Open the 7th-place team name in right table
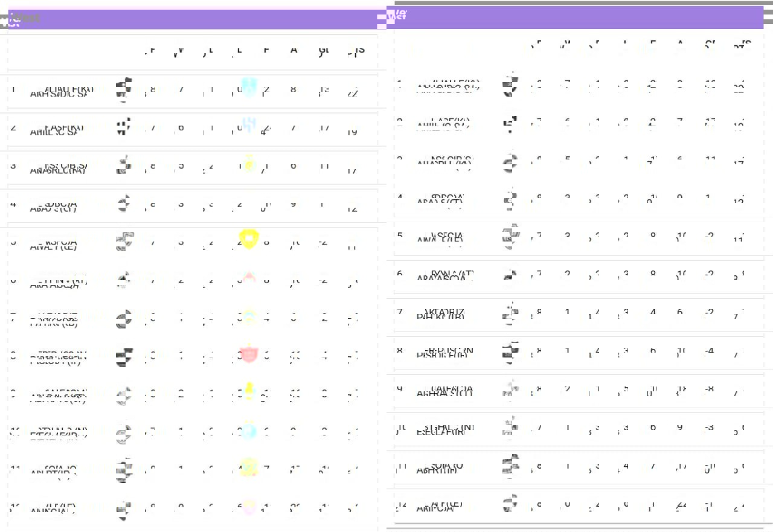 click(444, 313)
